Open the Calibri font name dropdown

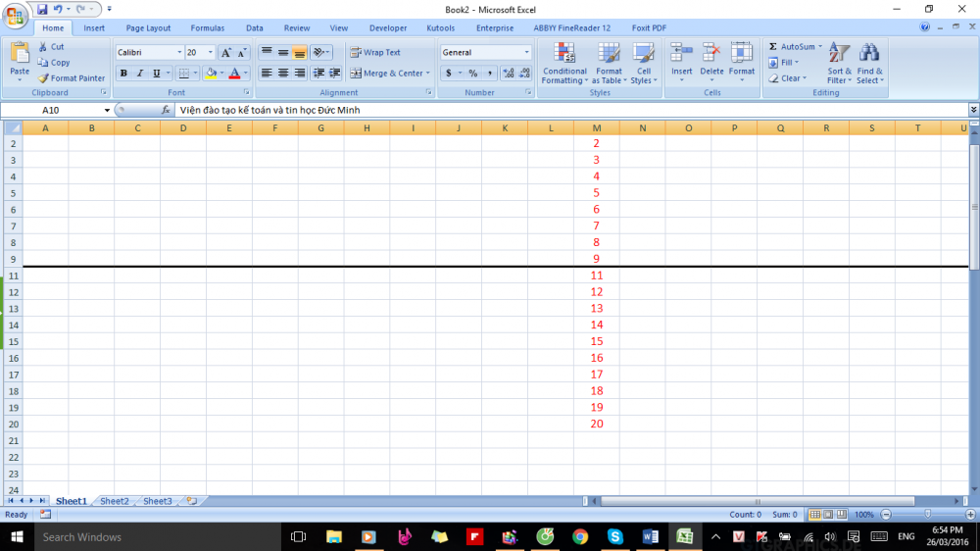click(179, 53)
